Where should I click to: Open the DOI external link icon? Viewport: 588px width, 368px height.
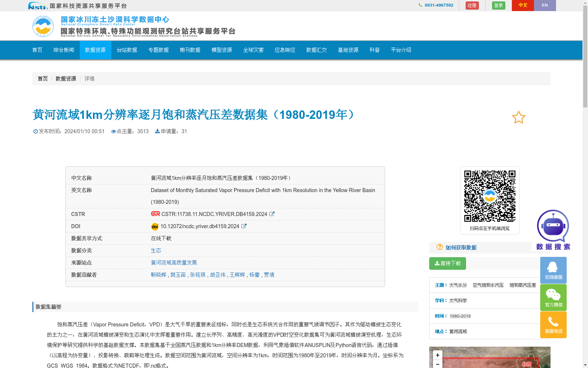[x=244, y=226]
